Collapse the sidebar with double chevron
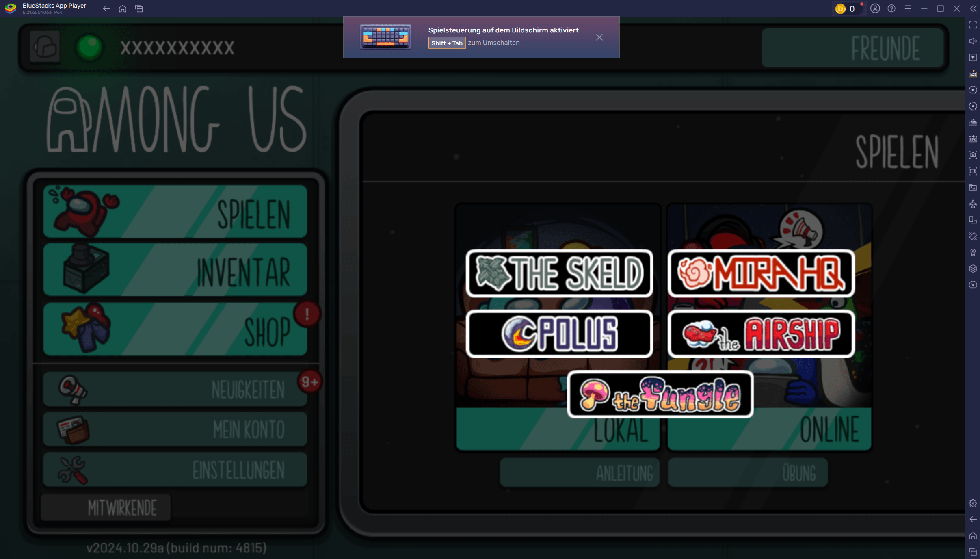980x559 pixels. (x=974, y=9)
